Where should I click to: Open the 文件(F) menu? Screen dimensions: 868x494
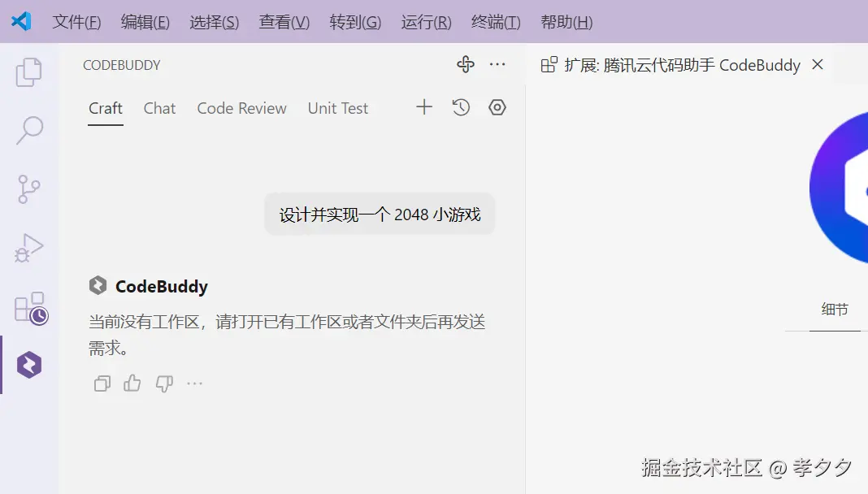point(76,22)
